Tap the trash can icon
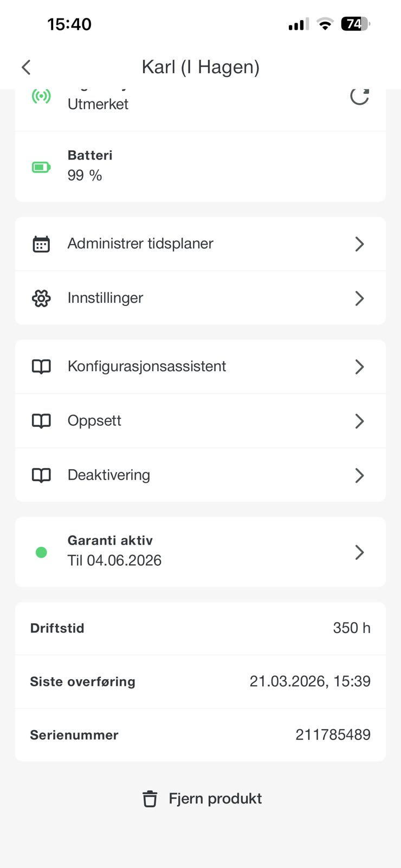401x868 pixels. click(150, 799)
